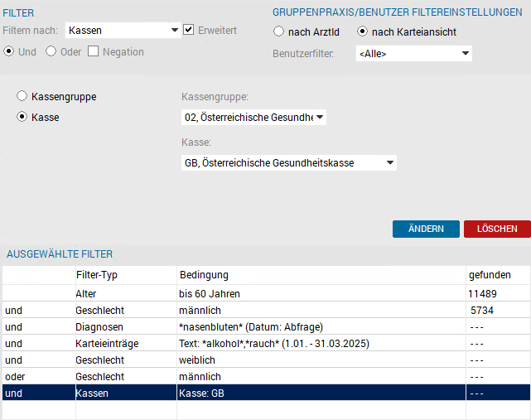The width and height of the screenshot is (531, 420).
Task: Open the Filtern nach Kassen dropdown
Action: (123, 31)
